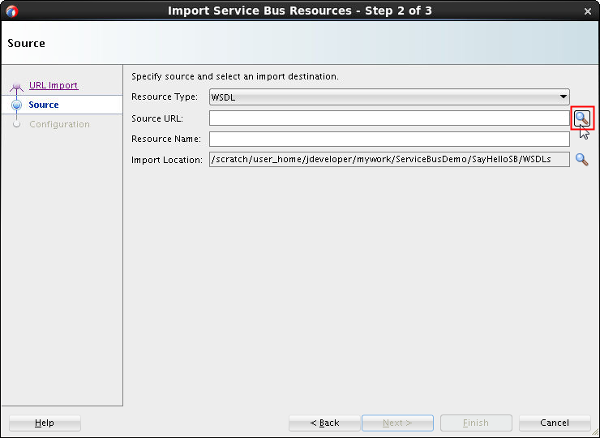Click into the Resource Name field
The width and height of the screenshot is (600, 438).
coord(389,139)
